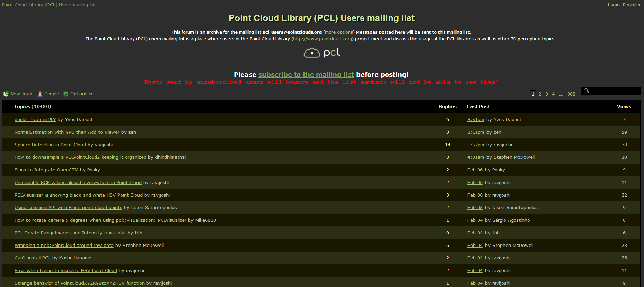644x287 pixels.
Task: Open 'NormalEstimation with GPU then Add to Viewer'
Action: tap(67, 132)
